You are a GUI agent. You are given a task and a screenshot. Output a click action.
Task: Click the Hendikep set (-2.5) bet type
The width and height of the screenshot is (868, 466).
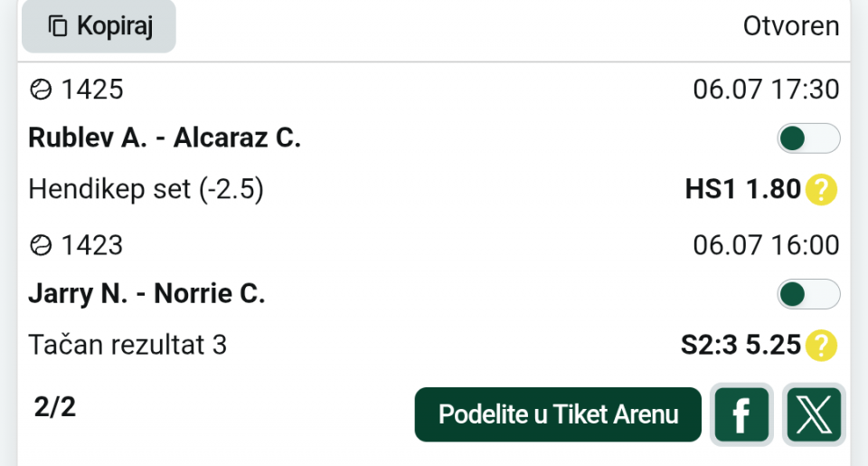click(x=146, y=189)
